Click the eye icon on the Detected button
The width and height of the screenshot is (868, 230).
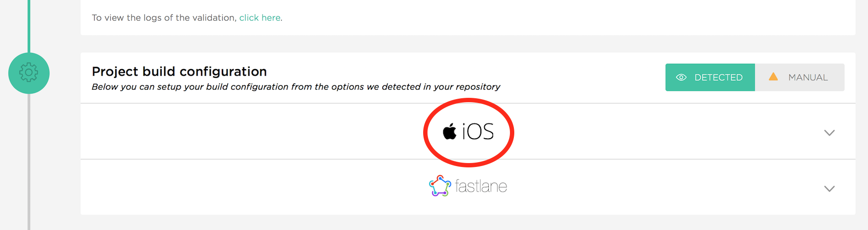681,77
